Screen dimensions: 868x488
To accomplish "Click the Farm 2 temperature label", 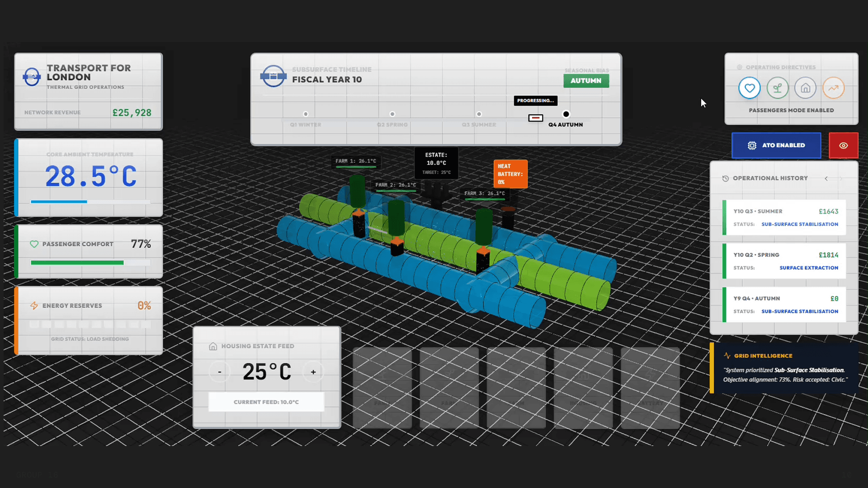I will pos(396,185).
